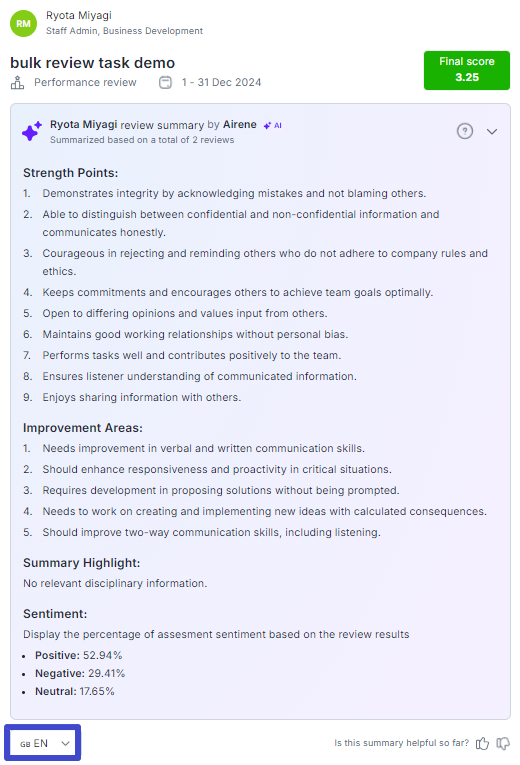The height and width of the screenshot is (765, 520).
Task: Open the EN language dropdown
Action: point(43,743)
